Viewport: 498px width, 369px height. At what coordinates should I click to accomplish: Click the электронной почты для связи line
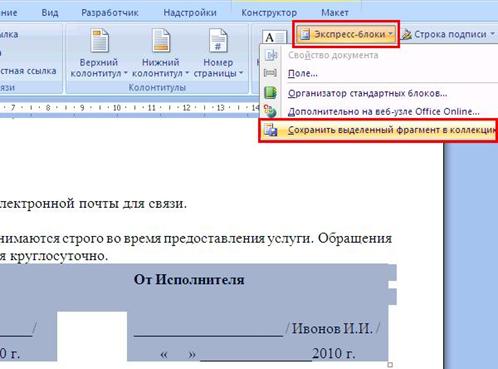tap(93, 203)
